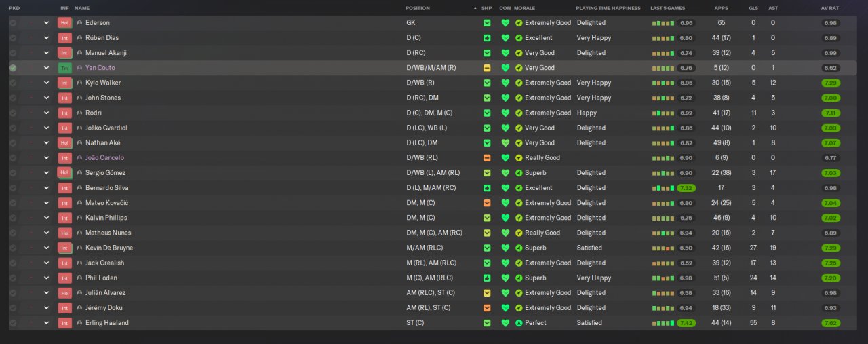Click Yan Couto's green 'Tm' status icon
Image resolution: width=868 pixels, height=344 pixels.
point(64,68)
